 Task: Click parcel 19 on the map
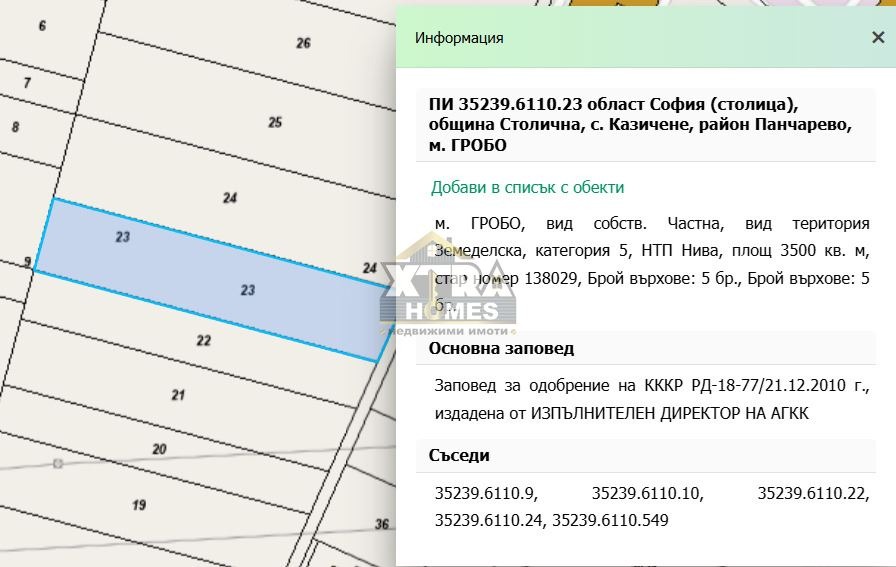pos(139,504)
